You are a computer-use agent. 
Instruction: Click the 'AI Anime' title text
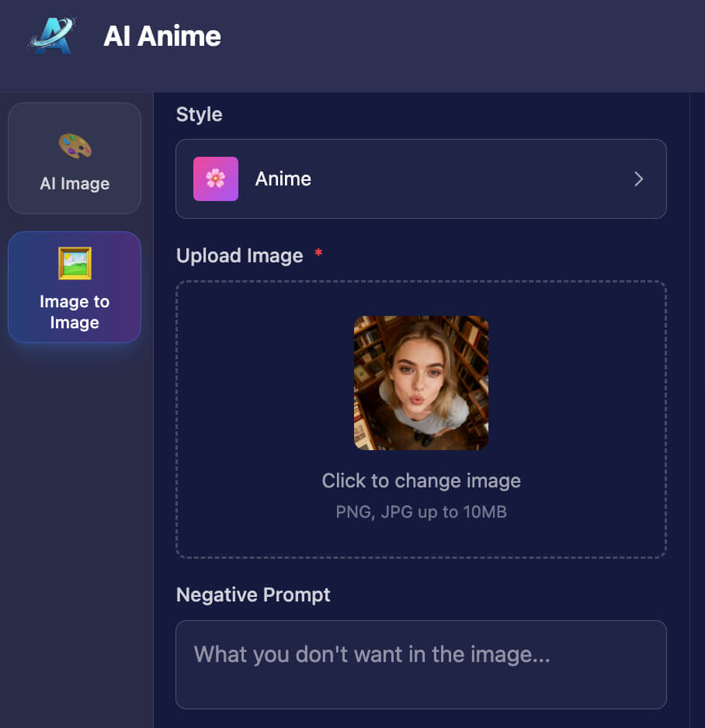[161, 35]
